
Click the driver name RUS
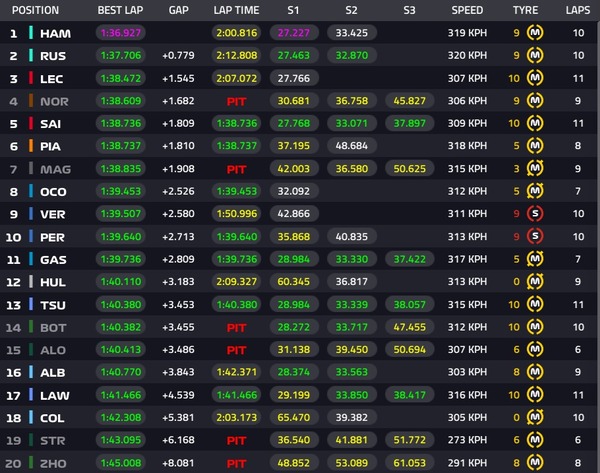52,56
